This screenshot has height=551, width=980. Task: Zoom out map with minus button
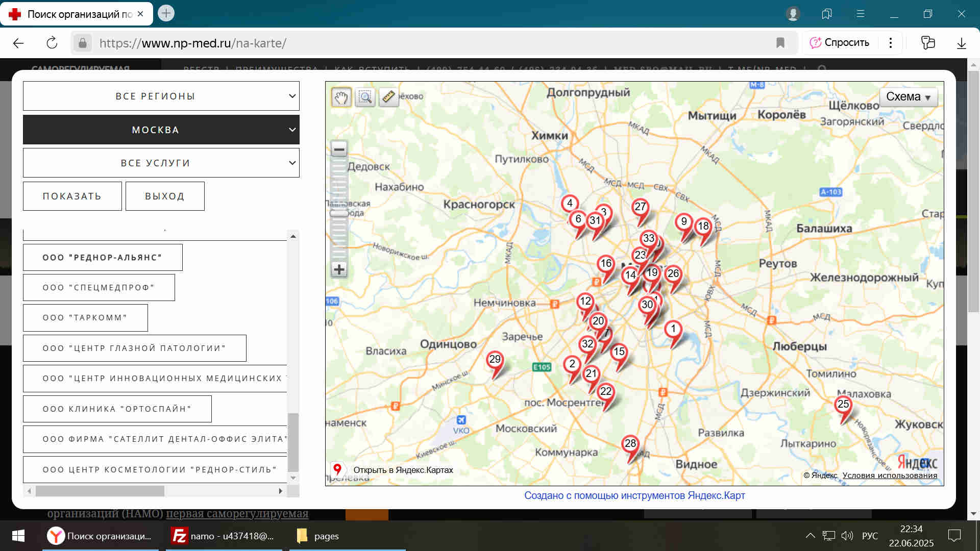(339, 149)
